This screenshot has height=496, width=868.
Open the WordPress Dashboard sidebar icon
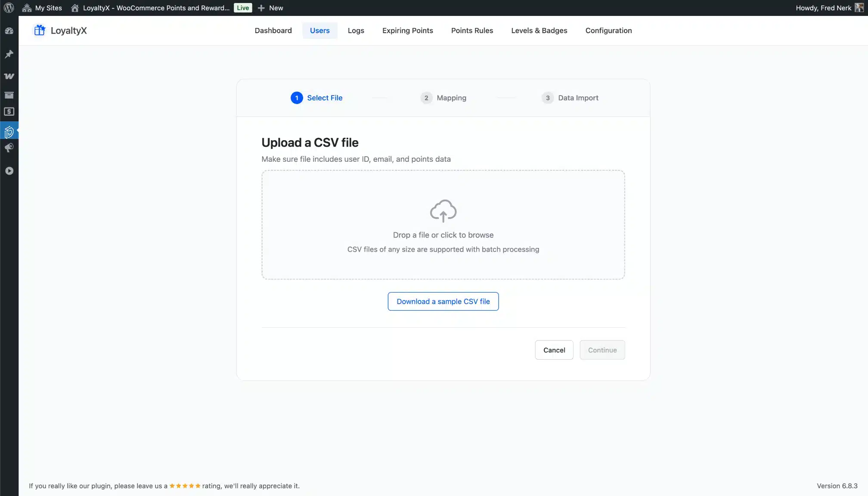click(9, 31)
